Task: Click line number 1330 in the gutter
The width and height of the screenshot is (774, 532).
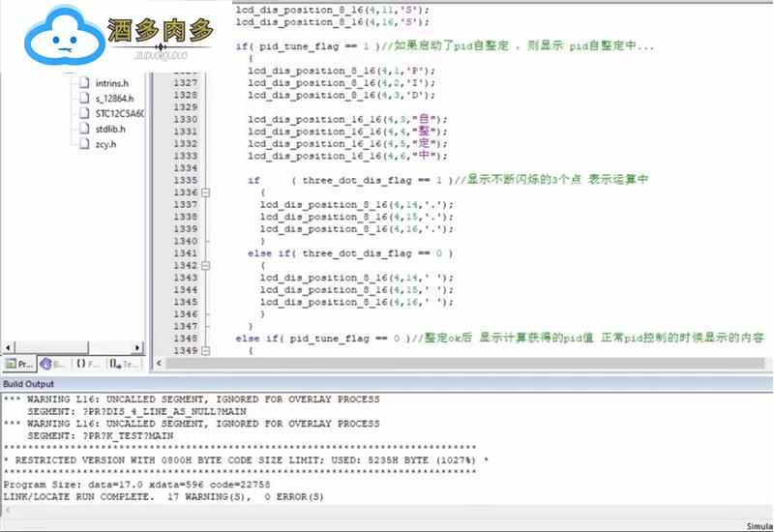Action: (x=185, y=119)
